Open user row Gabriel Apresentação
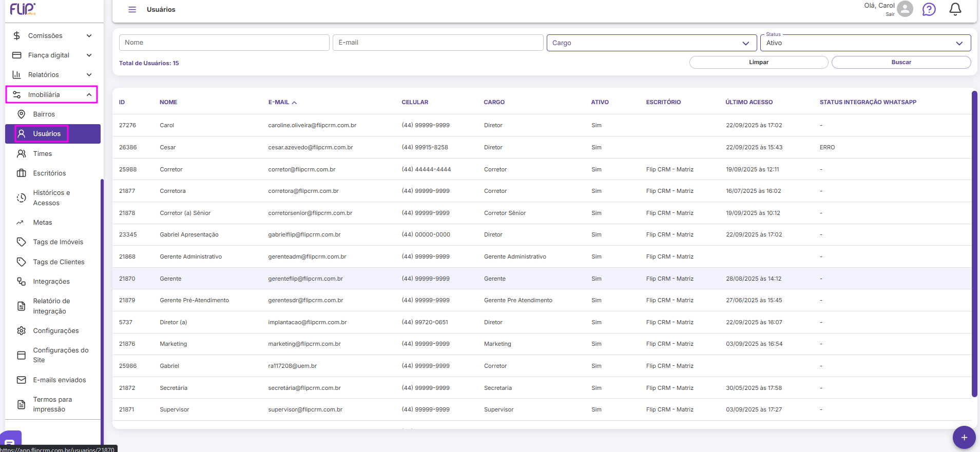The height and width of the screenshot is (452, 980). [542, 234]
